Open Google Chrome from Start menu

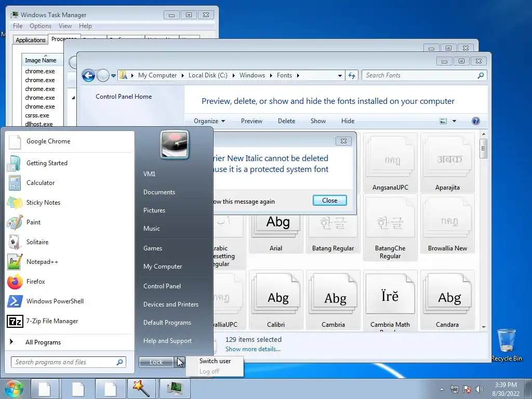[x=70, y=141]
